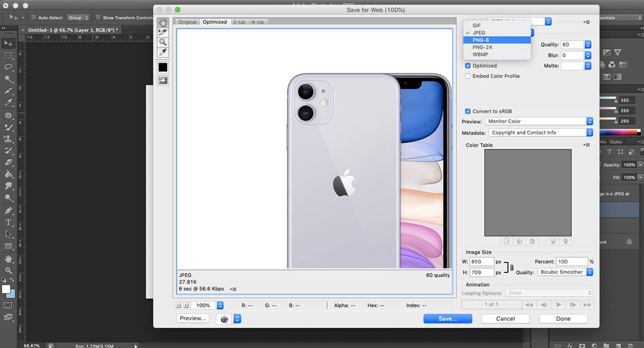Switch to the Original tab
The height and width of the screenshot is (348, 644).
[x=187, y=22]
